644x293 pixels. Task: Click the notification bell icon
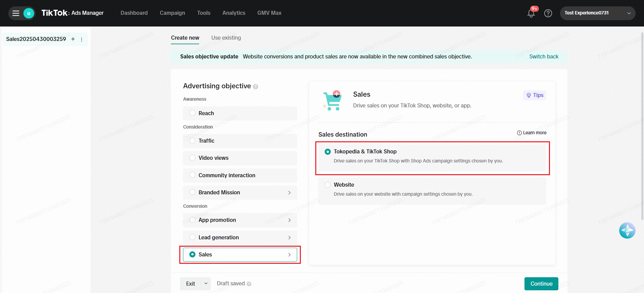(x=531, y=13)
